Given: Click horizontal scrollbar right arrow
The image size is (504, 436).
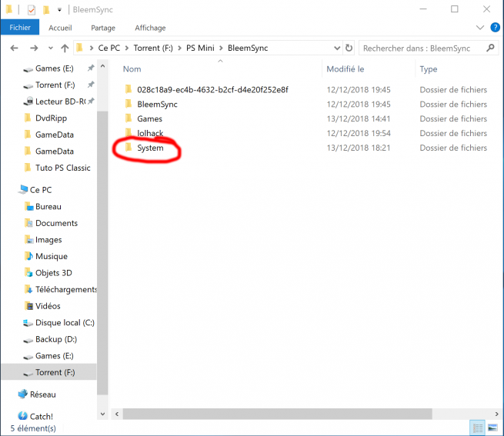Looking at the screenshot, I should pos(496,414).
